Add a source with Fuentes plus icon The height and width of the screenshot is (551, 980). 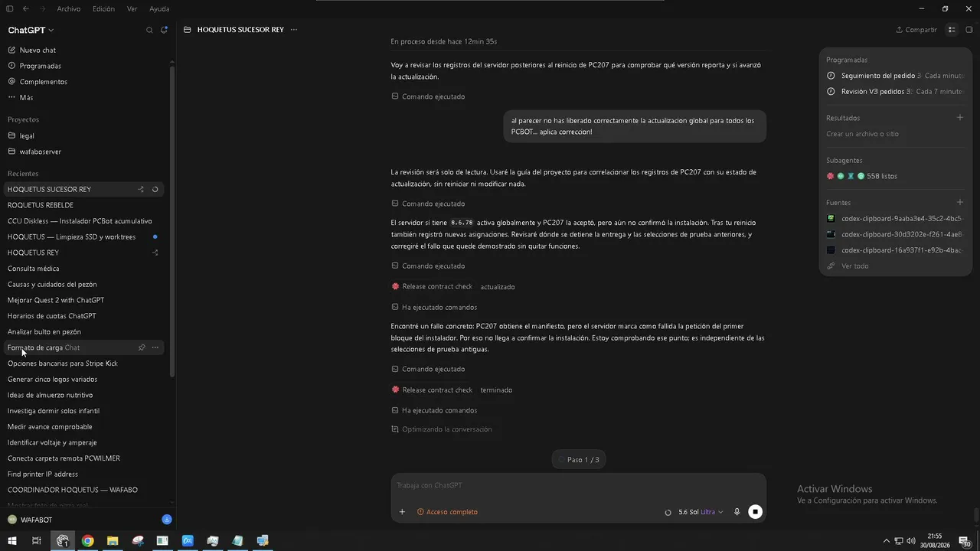[960, 203]
